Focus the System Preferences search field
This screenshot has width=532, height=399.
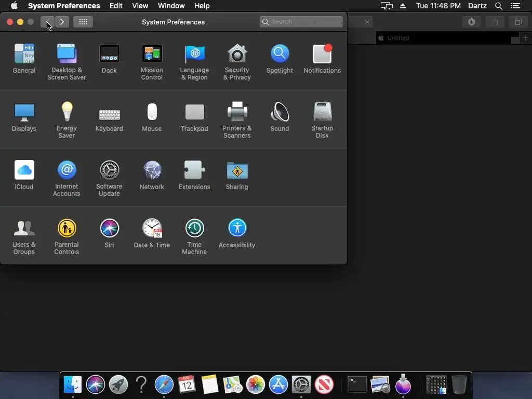click(301, 22)
